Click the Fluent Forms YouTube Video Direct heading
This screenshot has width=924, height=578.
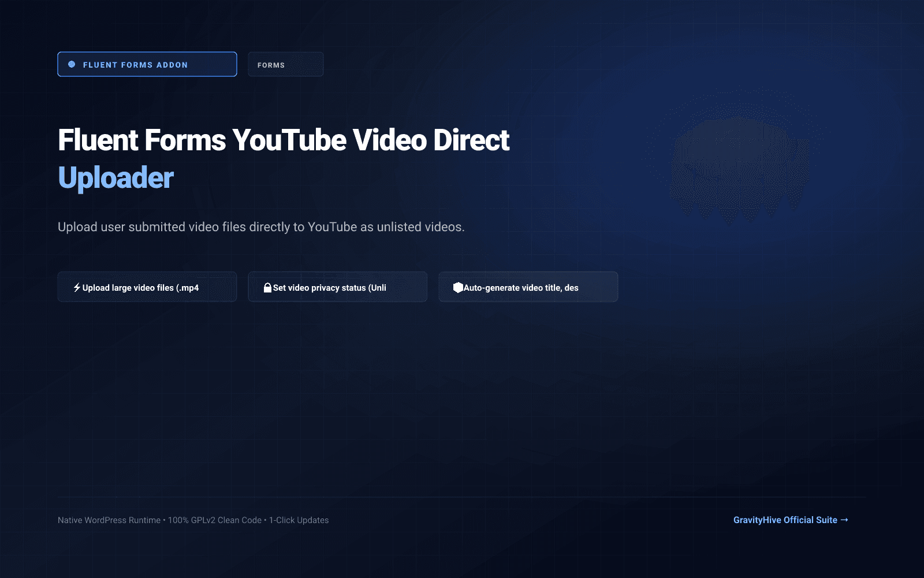coord(284,140)
